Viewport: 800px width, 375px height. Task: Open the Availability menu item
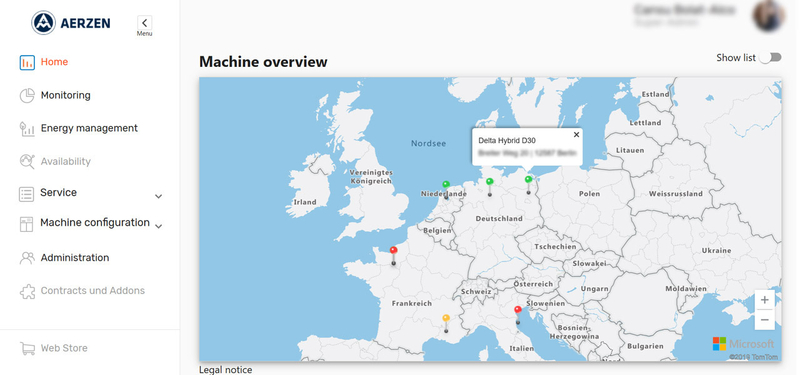(65, 162)
